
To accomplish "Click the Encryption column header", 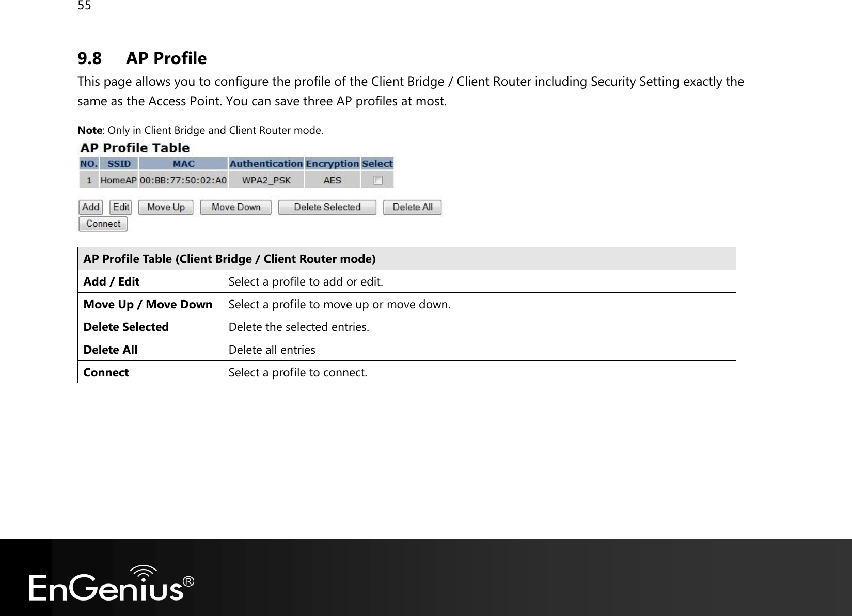I will (x=332, y=164).
